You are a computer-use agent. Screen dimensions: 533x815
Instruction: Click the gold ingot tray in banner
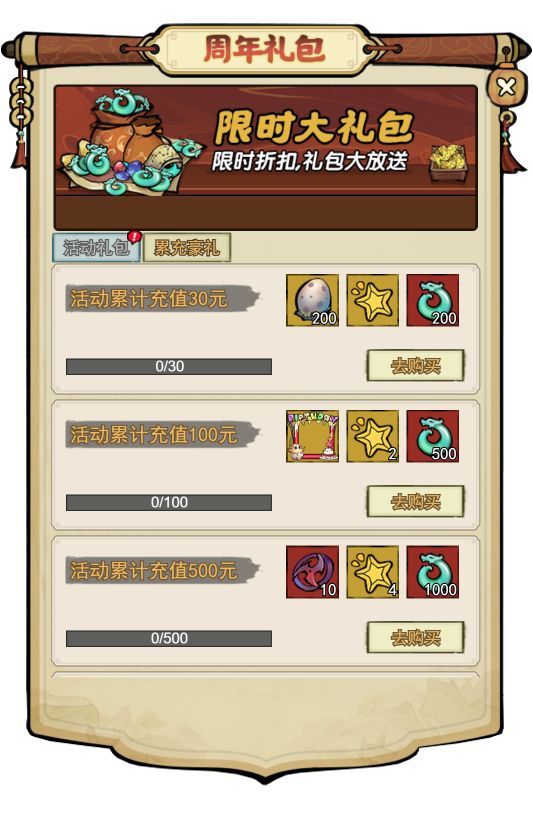click(448, 162)
